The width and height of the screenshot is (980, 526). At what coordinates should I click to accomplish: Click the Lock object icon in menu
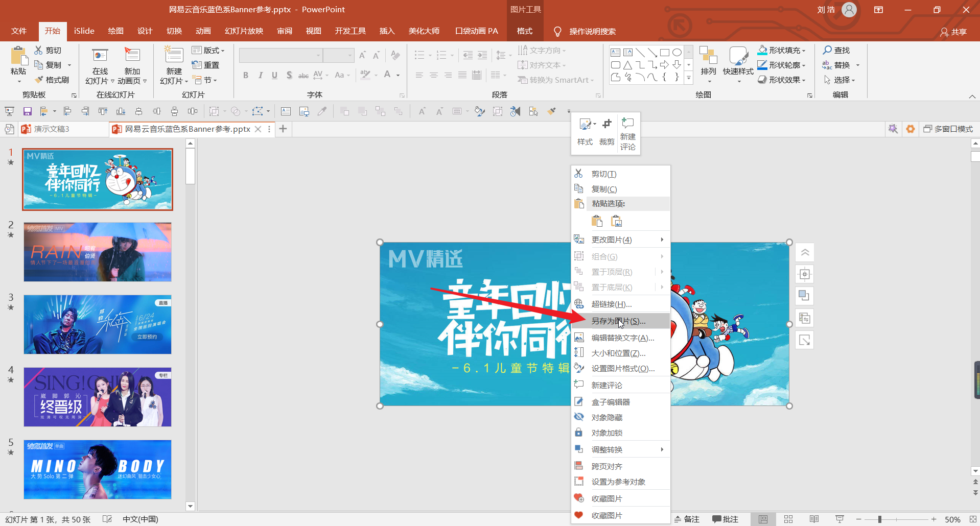point(579,433)
